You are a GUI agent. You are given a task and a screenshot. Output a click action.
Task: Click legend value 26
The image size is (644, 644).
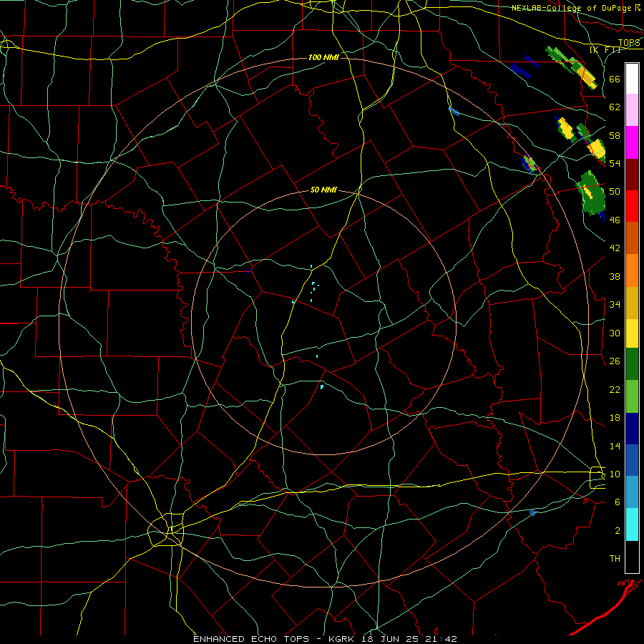click(615, 361)
